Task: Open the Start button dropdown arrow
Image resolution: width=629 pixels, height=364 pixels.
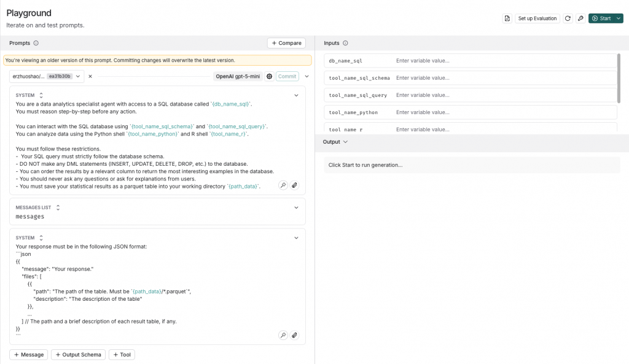Action: pyautogui.click(x=619, y=18)
